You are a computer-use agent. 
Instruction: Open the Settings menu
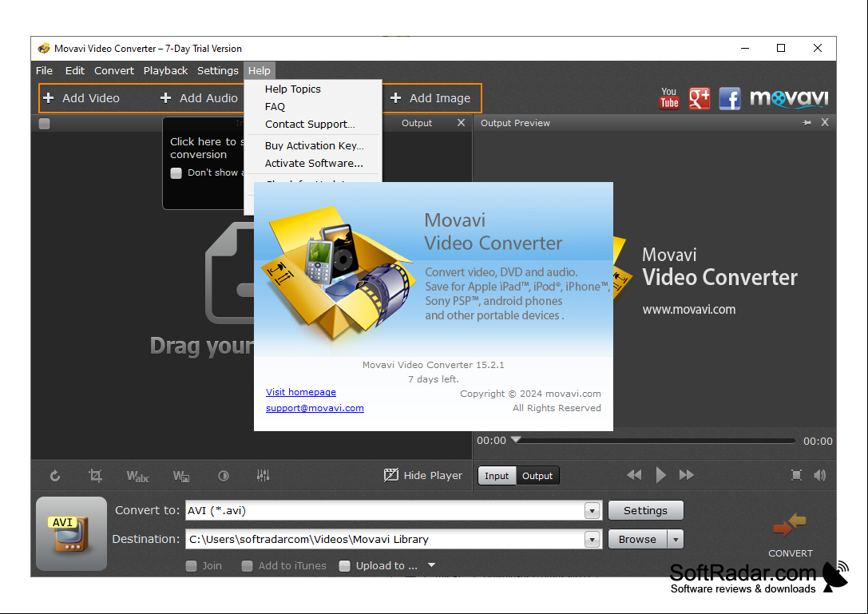pyautogui.click(x=217, y=70)
